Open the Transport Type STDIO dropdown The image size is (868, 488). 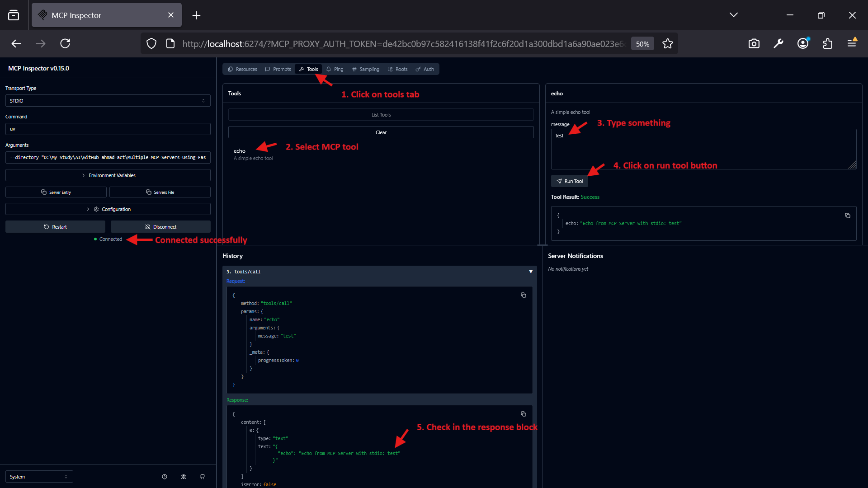tap(108, 101)
